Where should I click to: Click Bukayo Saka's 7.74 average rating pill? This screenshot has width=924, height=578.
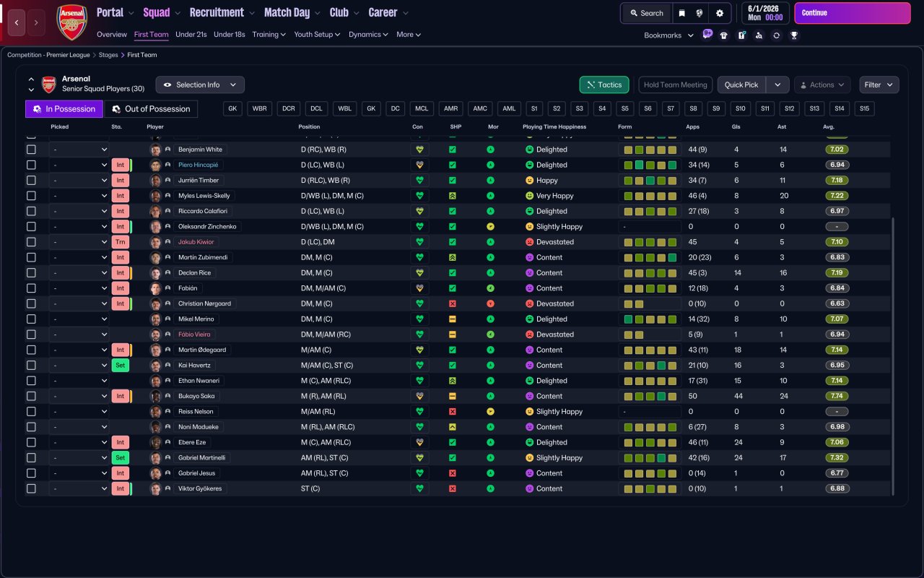tap(837, 396)
